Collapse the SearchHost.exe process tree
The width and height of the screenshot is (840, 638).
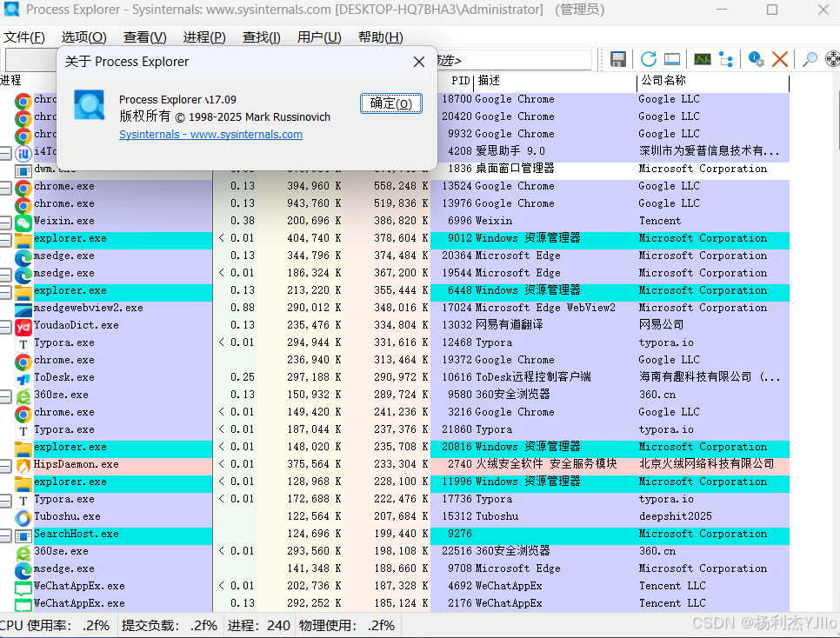5,535
